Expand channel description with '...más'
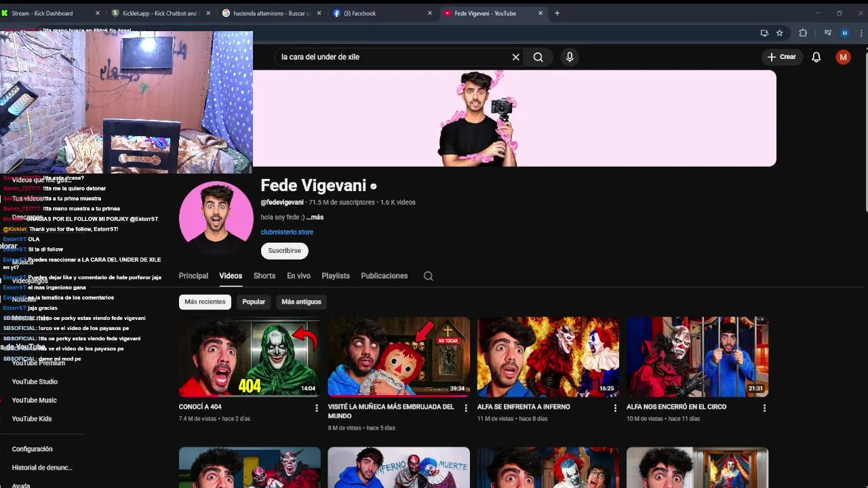 pyautogui.click(x=315, y=217)
